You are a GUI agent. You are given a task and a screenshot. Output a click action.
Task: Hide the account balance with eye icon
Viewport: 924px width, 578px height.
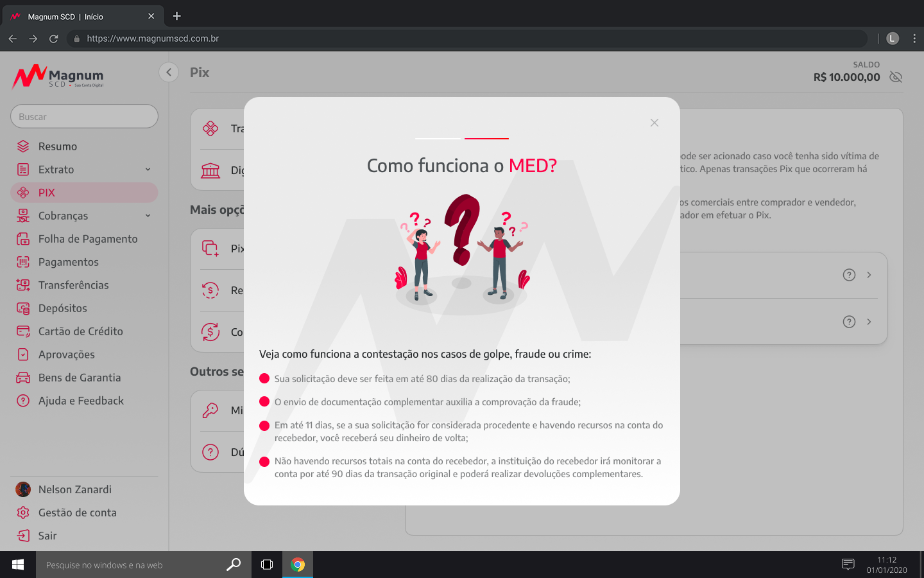coord(896,77)
